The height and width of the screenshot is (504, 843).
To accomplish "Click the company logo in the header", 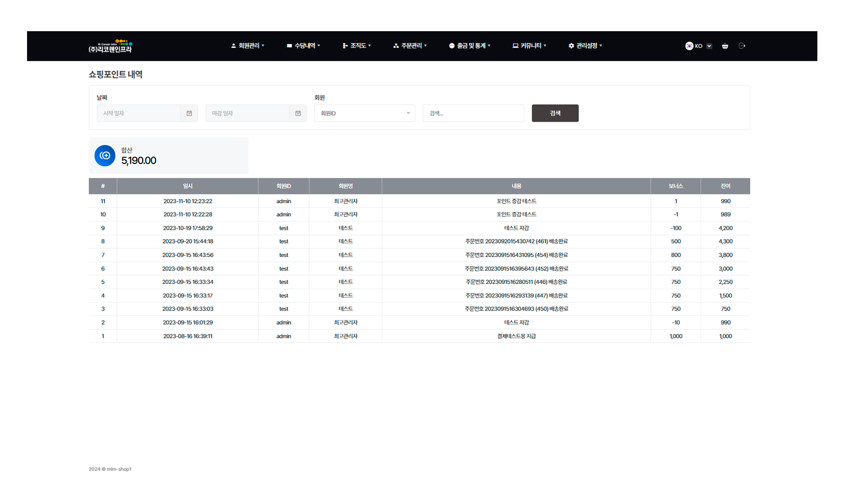I will coord(110,46).
